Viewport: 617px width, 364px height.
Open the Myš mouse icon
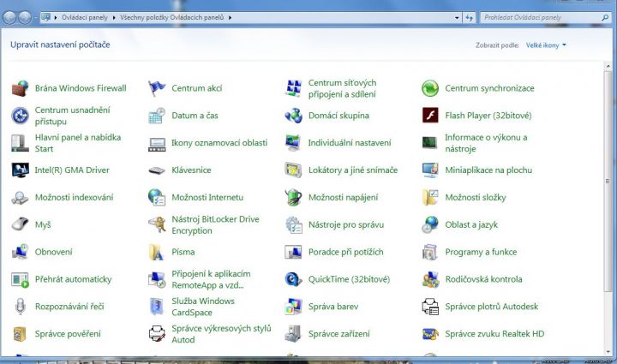(20, 224)
